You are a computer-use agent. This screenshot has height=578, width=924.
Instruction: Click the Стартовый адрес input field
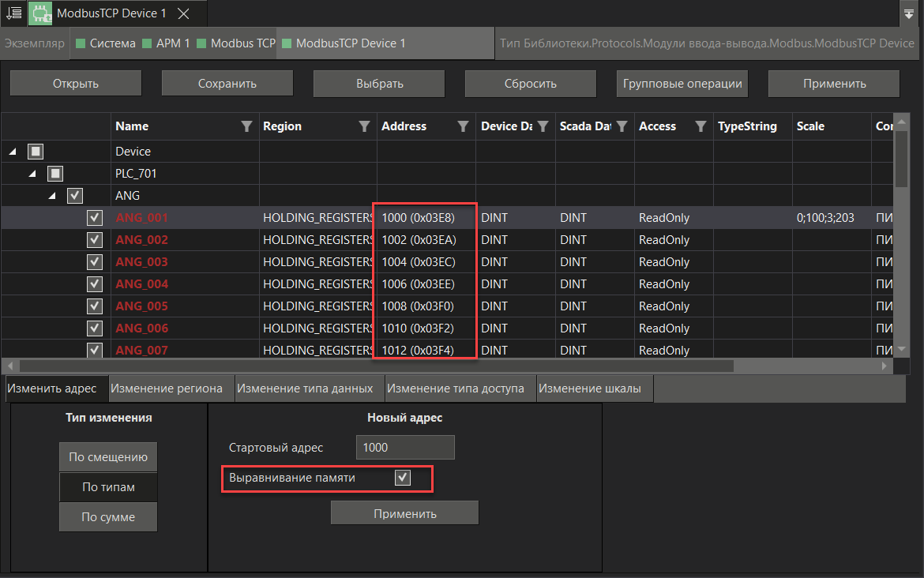point(405,447)
